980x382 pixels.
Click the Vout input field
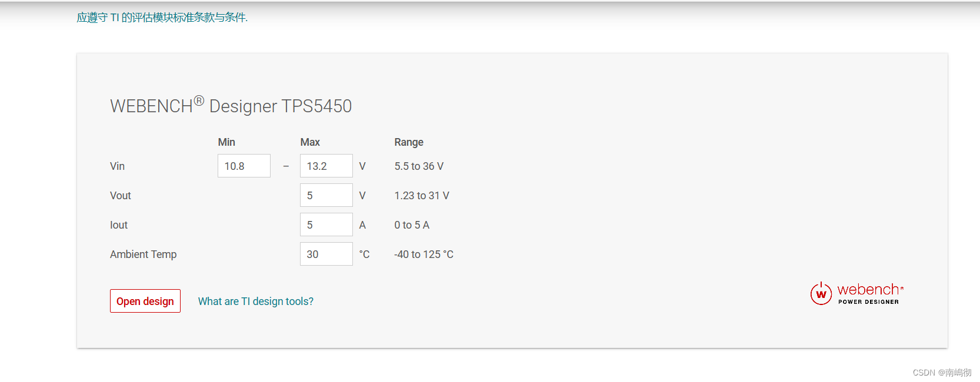[x=326, y=195]
